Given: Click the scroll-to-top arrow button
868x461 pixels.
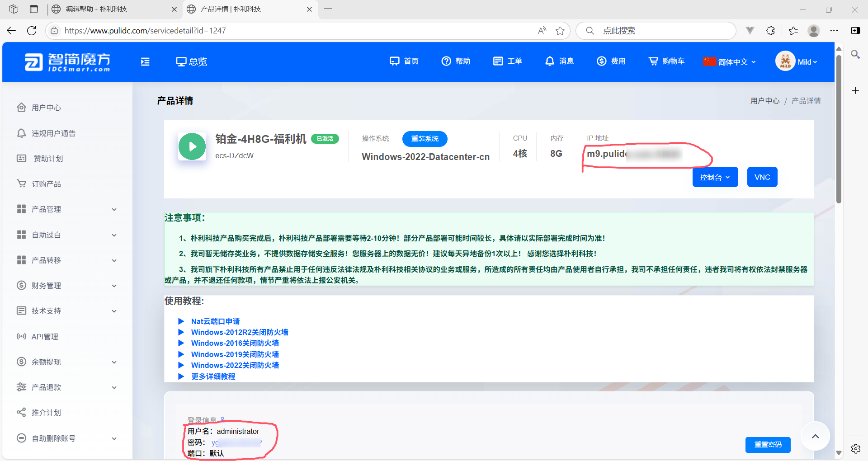Looking at the screenshot, I should (815, 436).
